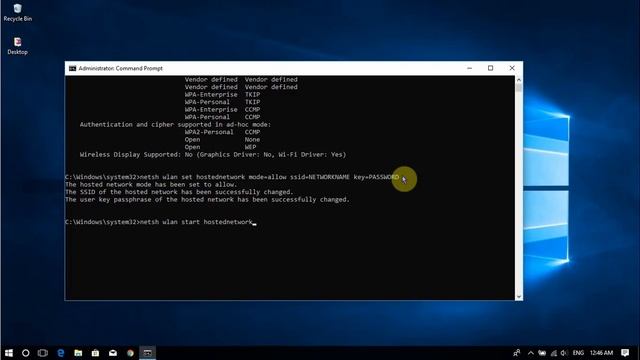This screenshot has height=360, width=640.
Task: Maximize the Command Prompt window
Action: (490, 68)
